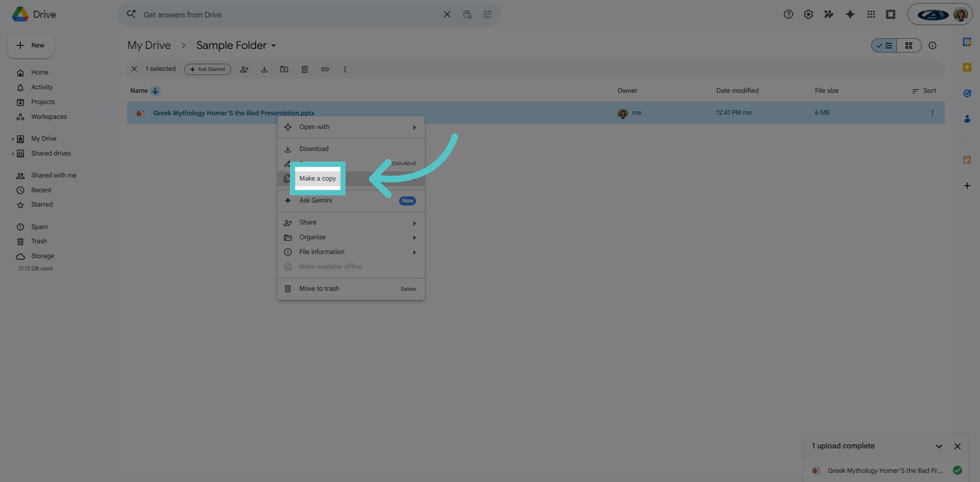
Task: Open the Sort options
Action: (924, 91)
